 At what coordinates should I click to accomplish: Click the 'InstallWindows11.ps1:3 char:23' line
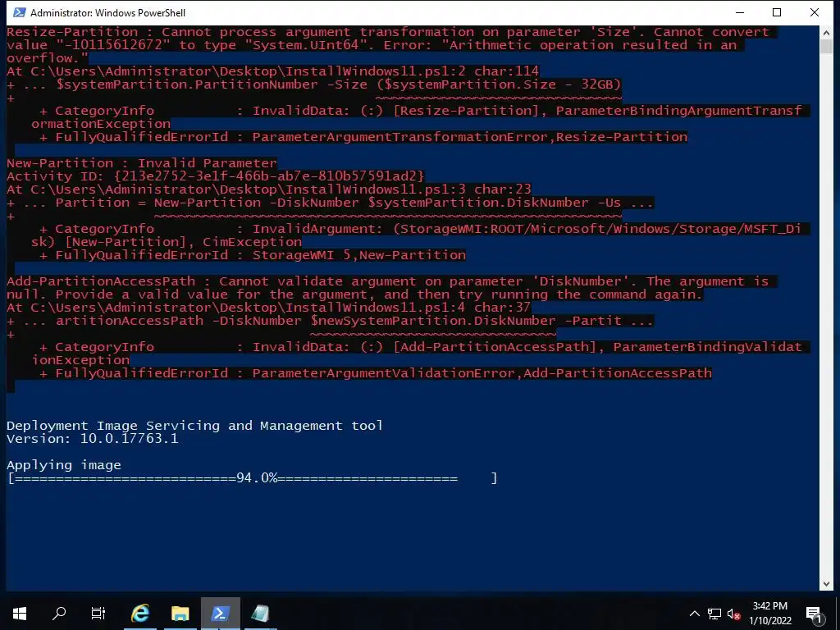[269, 189]
